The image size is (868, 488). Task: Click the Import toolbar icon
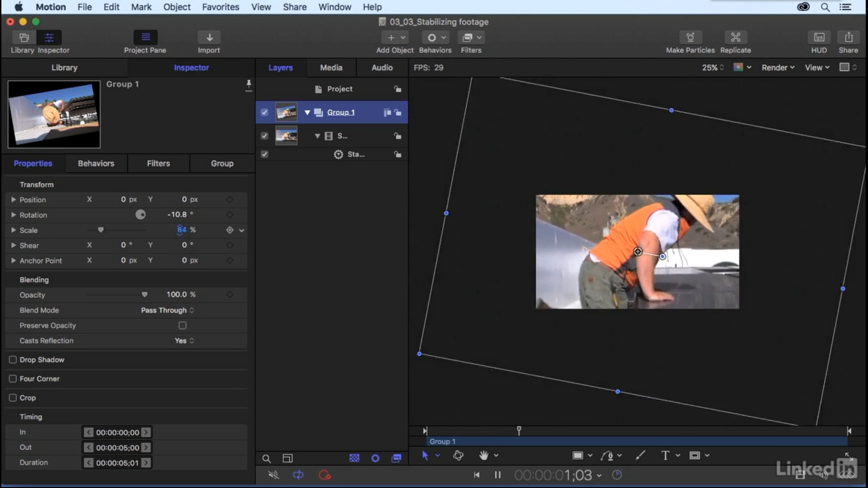tap(209, 37)
